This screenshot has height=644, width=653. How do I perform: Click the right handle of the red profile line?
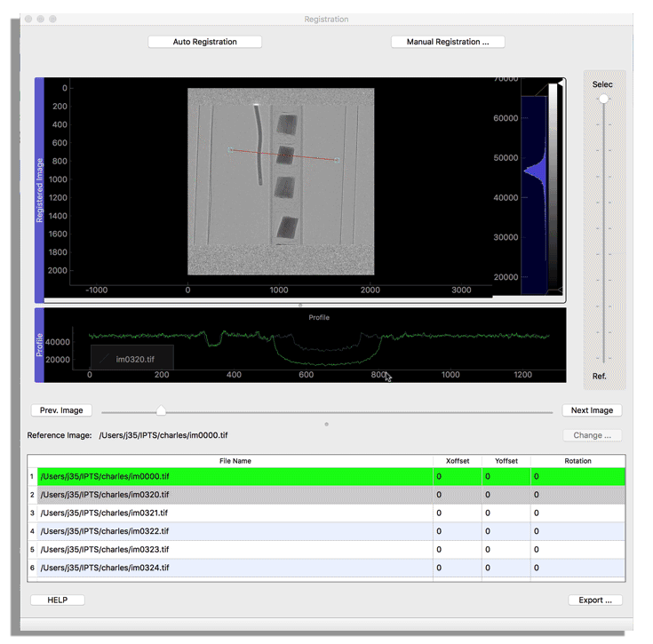click(337, 160)
